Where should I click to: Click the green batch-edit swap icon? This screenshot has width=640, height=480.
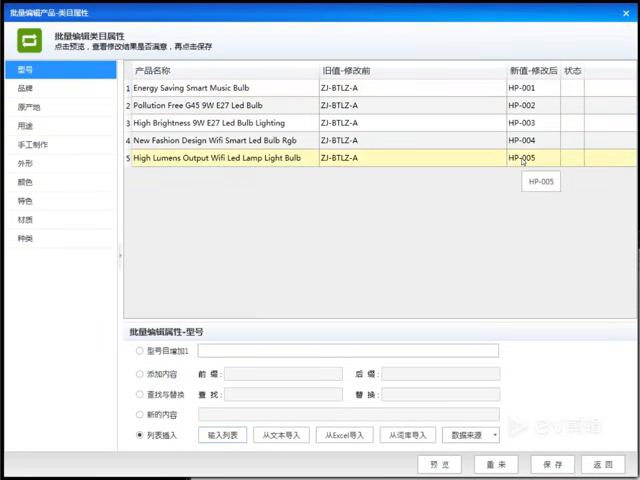pos(29,40)
